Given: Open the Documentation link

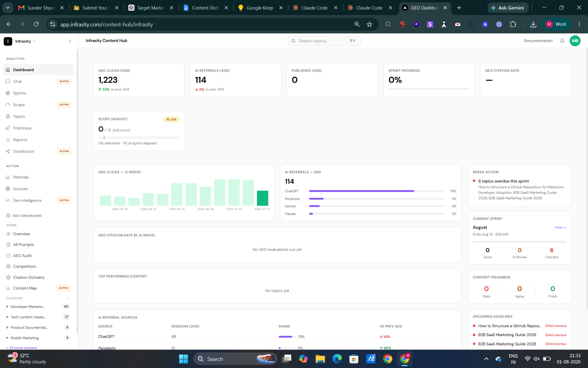Looking at the screenshot, I should point(538,41).
